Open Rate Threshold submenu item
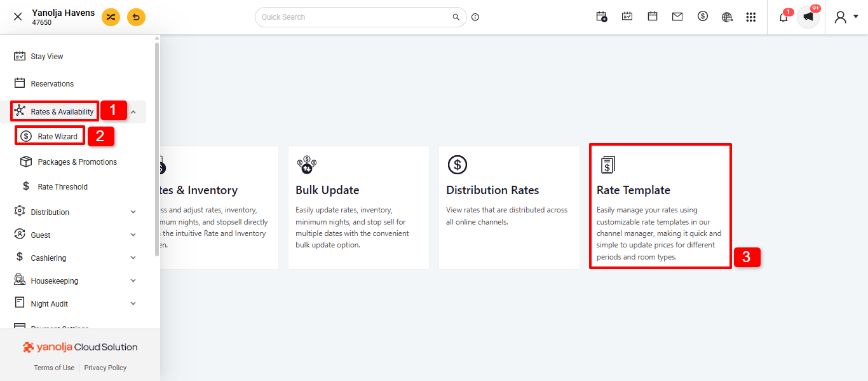The image size is (868, 381). 63,187
